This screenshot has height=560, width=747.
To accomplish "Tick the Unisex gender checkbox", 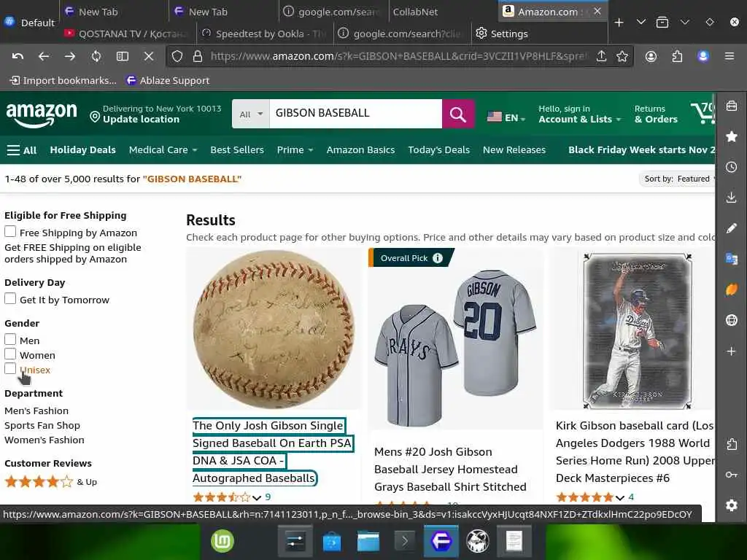I will coord(10,368).
